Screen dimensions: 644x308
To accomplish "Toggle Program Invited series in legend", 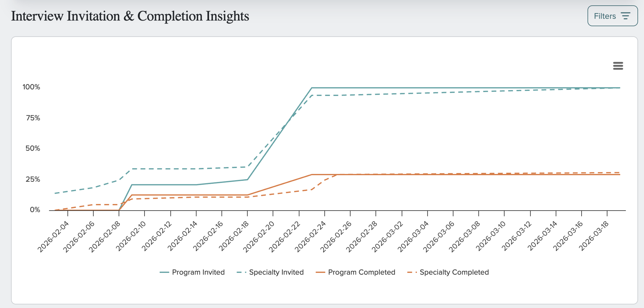I will (192, 272).
